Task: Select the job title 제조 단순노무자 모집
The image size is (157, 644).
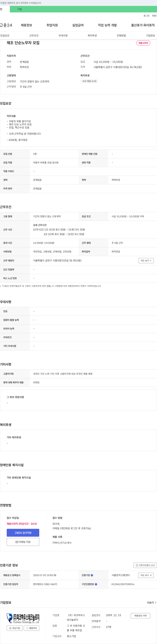Action: (23, 43)
